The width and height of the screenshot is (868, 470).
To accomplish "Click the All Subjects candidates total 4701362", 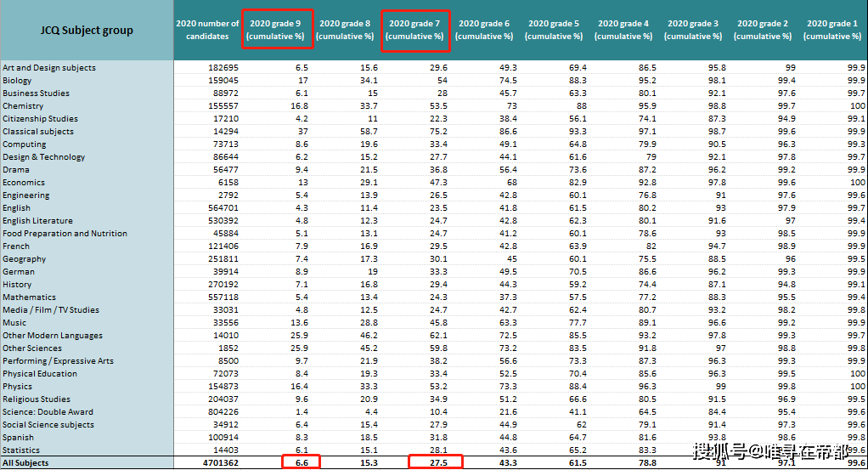I will (221, 463).
